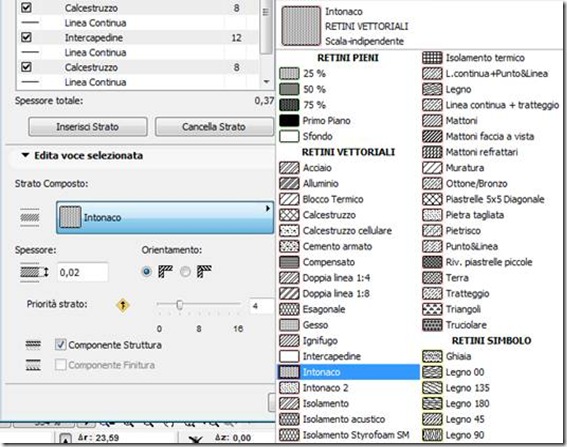The image size is (567, 447).
Task: Select the Isolamento termico hatch icon
Action: pyautogui.click(x=432, y=58)
